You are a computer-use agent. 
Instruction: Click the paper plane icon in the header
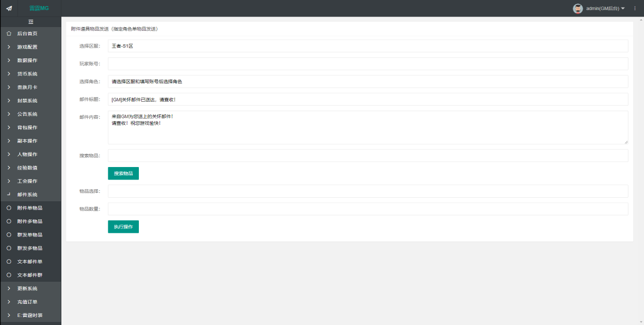(9, 8)
